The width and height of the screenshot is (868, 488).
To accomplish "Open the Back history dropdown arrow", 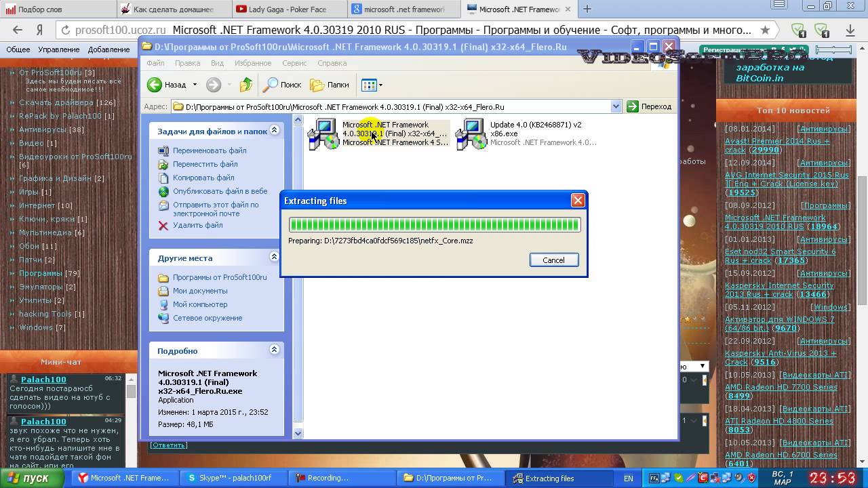I will 195,85.
